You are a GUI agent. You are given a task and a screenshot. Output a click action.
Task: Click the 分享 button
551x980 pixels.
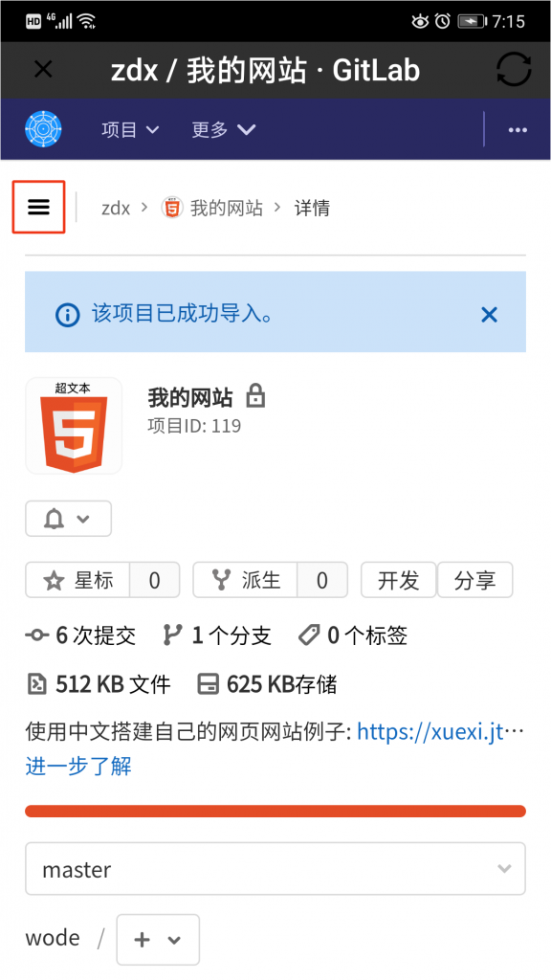tap(474, 580)
